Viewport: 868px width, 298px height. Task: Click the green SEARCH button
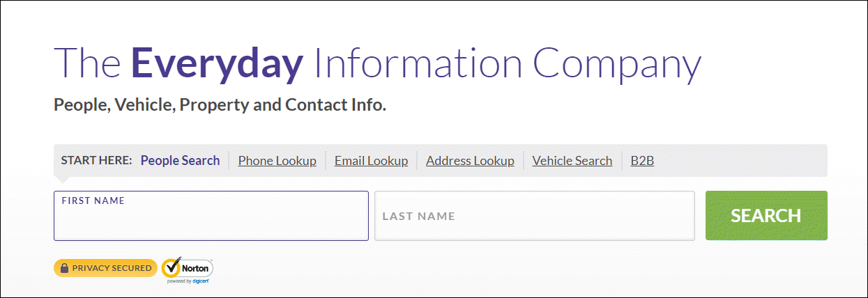(x=766, y=216)
